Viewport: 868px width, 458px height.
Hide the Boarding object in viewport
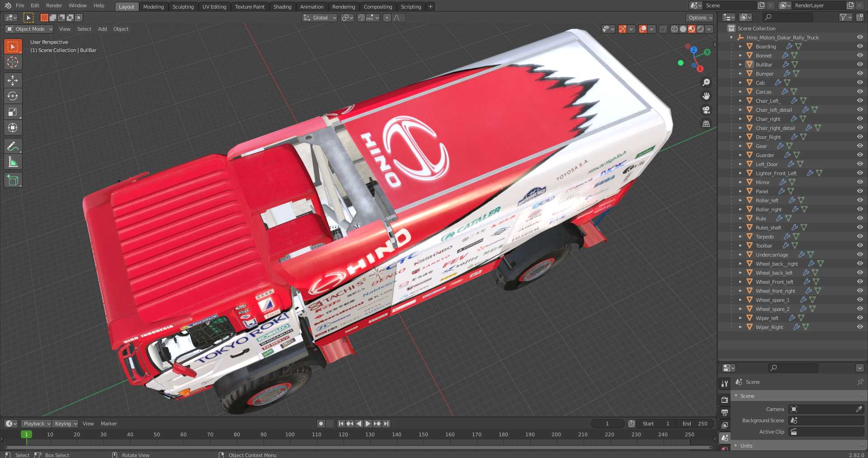click(x=860, y=46)
